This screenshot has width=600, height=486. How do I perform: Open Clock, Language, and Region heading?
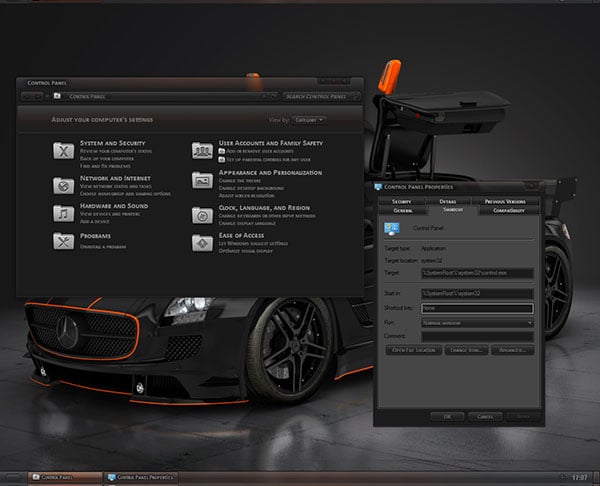tap(264, 208)
